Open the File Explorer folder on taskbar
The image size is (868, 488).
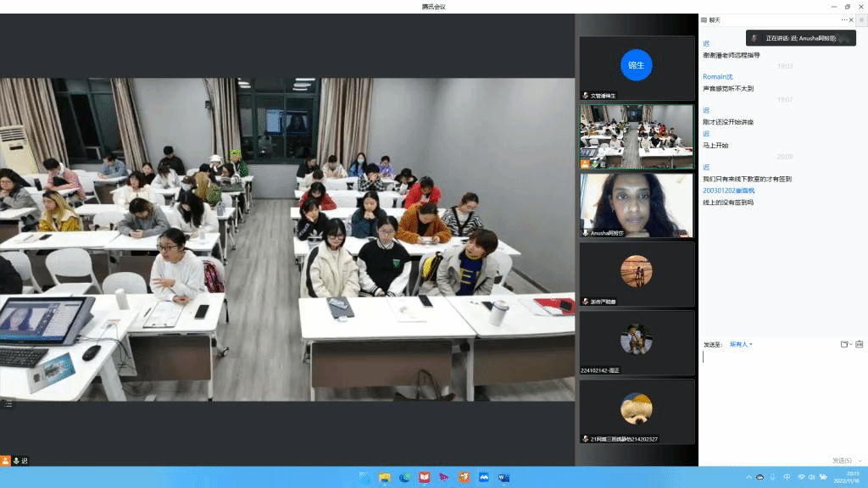(x=385, y=477)
